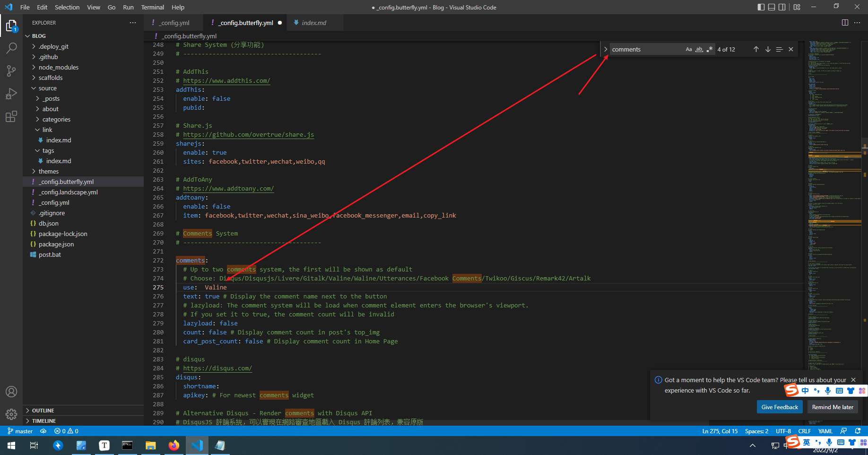Open the Accounts icon

point(11,392)
